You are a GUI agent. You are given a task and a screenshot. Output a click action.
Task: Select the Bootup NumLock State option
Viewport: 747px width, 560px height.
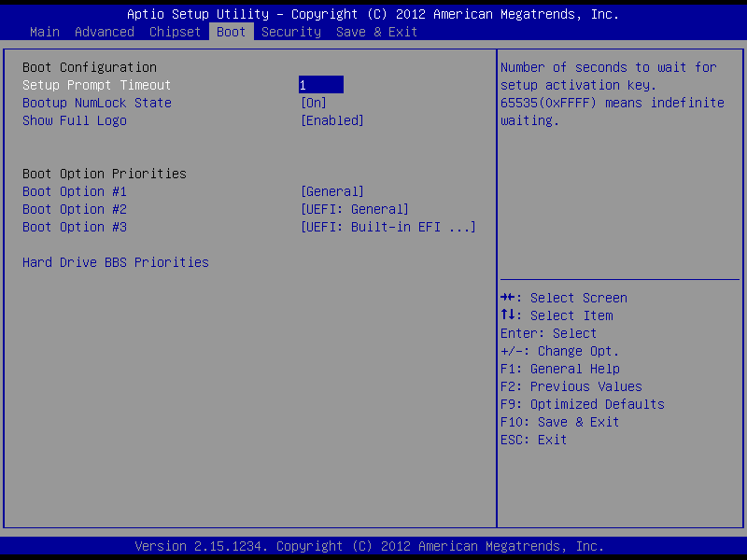coord(97,103)
